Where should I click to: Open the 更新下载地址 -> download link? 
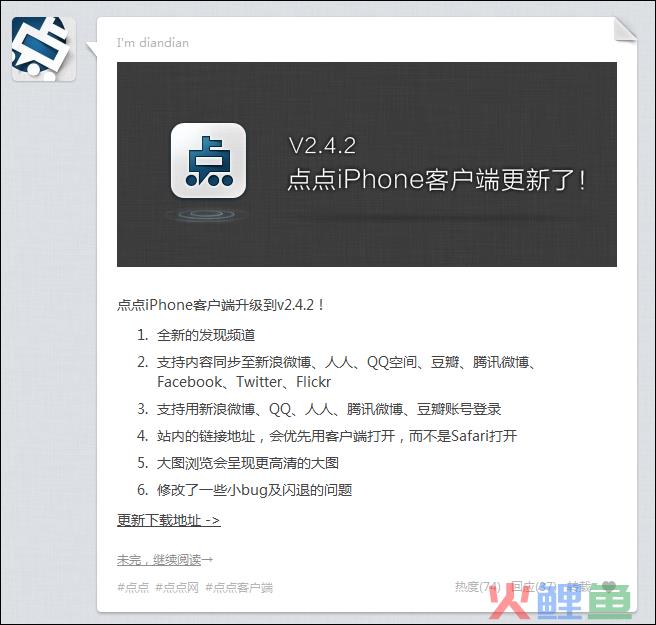[169, 520]
